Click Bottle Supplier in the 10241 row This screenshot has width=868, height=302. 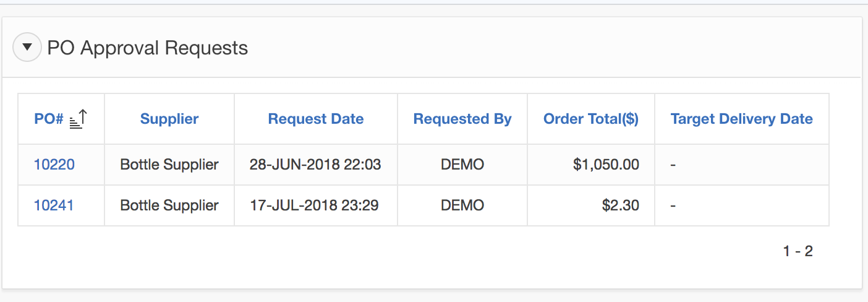[169, 205]
